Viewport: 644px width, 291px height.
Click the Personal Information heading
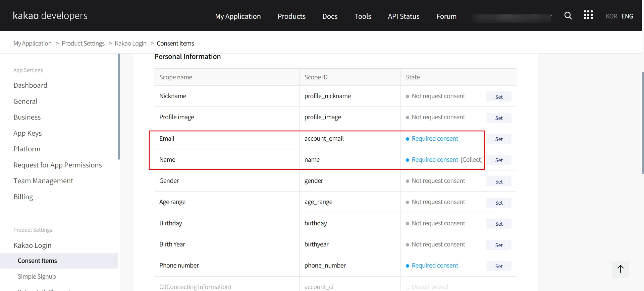[x=187, y=57]
